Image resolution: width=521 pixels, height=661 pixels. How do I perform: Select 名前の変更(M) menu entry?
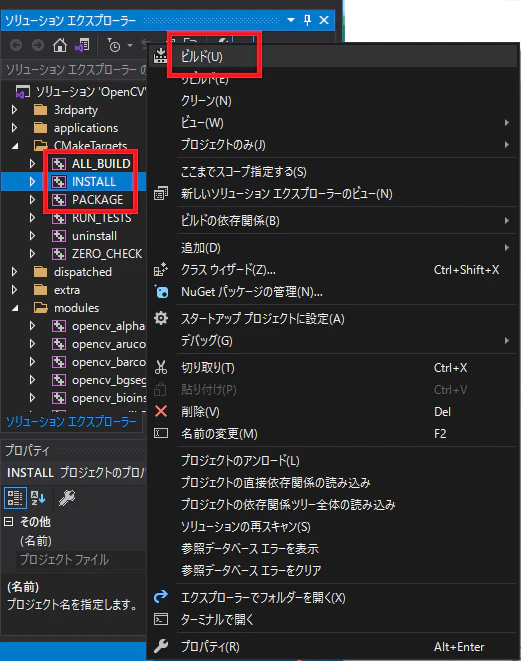coord(333,433)
